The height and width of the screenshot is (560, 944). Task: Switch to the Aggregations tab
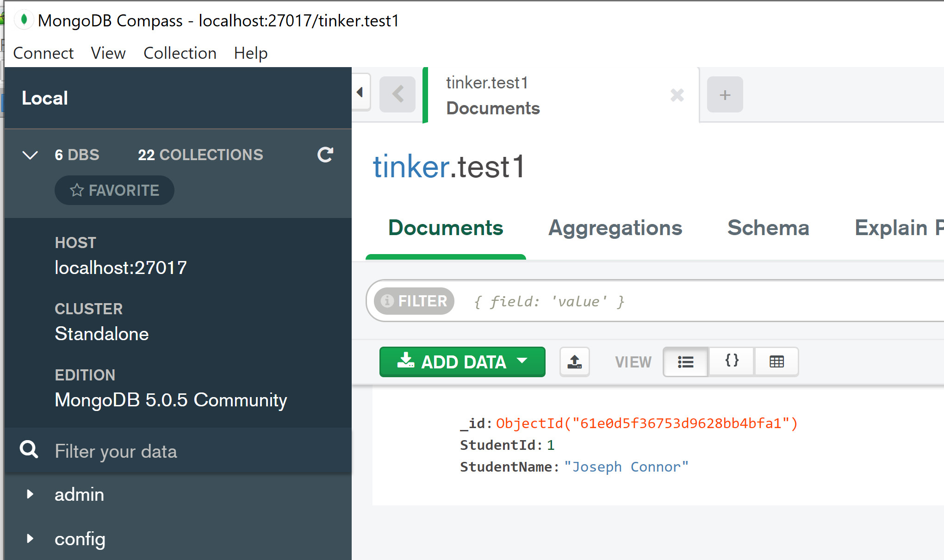point(615,228)
